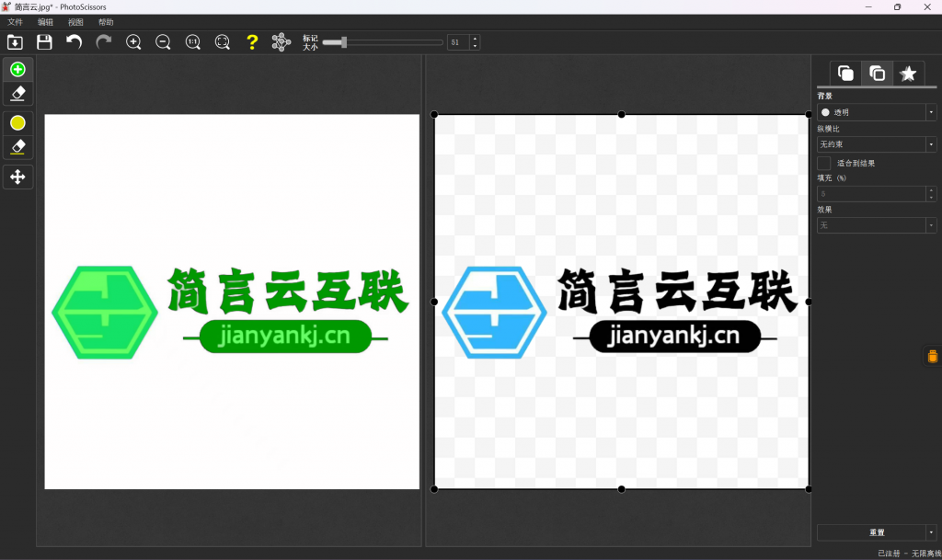Screen dimensions: 942x560
Task: Click the bottom-middle crop handle of the result
Action: point(622,489)
